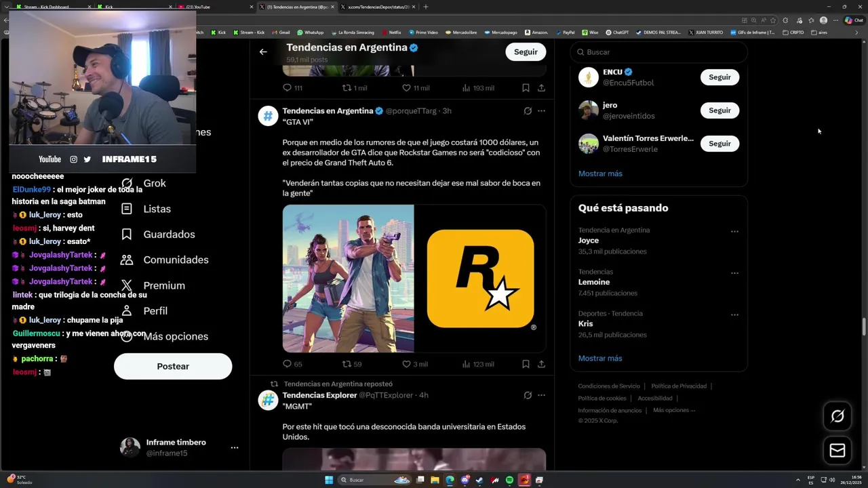Repost the GTA VI post
Screen dimensions: 868x488
(347, 364)
